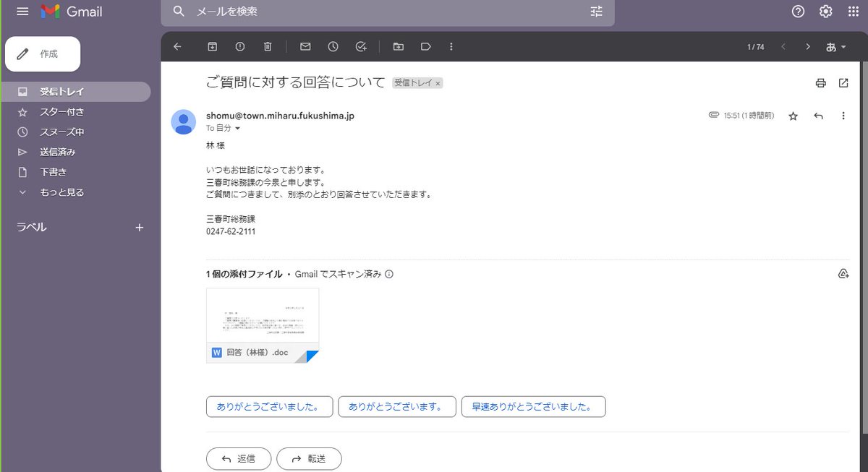Open the Google apps grid
This screenshot has width=868, height=472.
point(854,12)
